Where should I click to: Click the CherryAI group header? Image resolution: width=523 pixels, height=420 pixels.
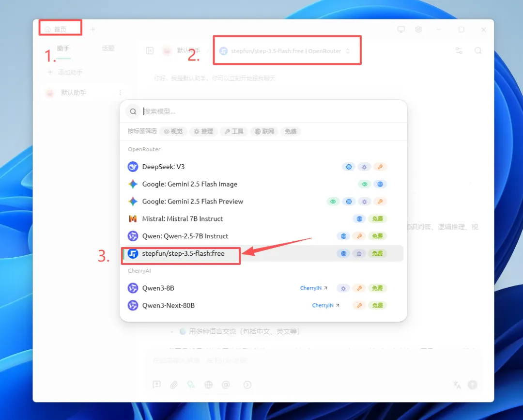pyautogui.click(x=139, y=271)
